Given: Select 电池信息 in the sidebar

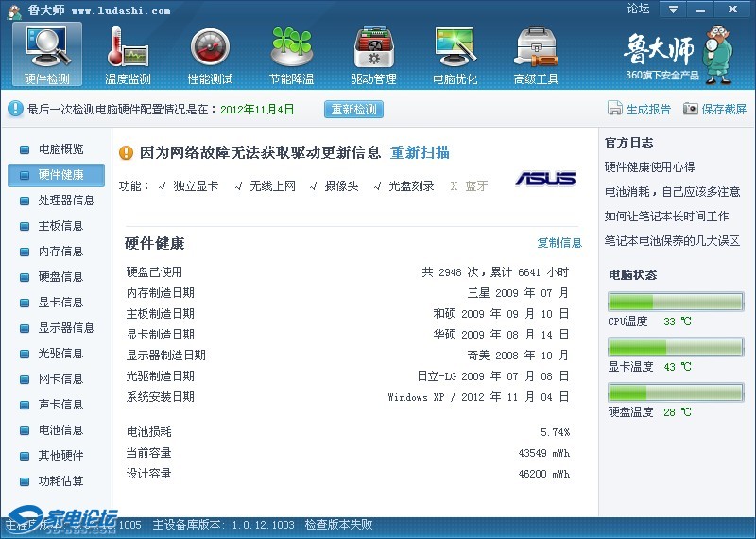Looking at the screenshot, I should point(60,430).
